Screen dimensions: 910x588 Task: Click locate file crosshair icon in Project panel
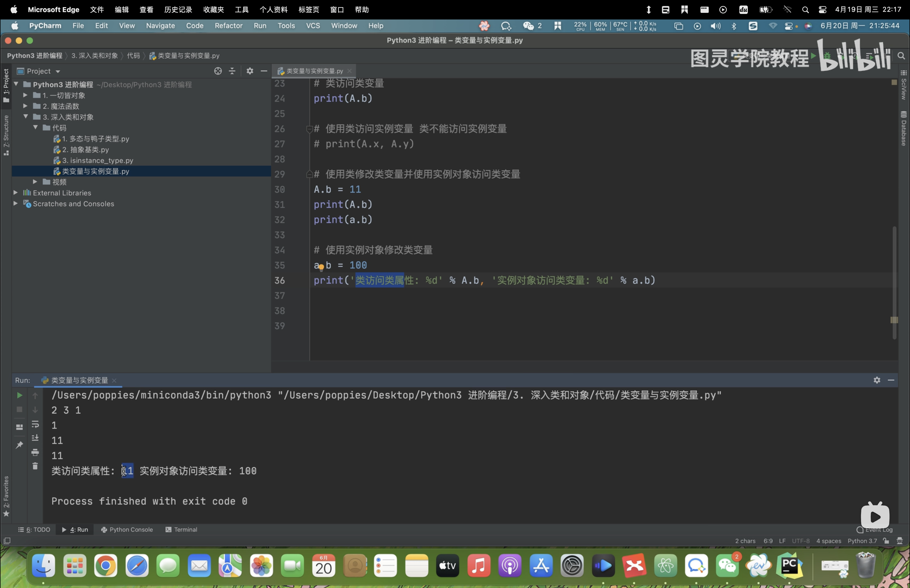click(218, 71)
